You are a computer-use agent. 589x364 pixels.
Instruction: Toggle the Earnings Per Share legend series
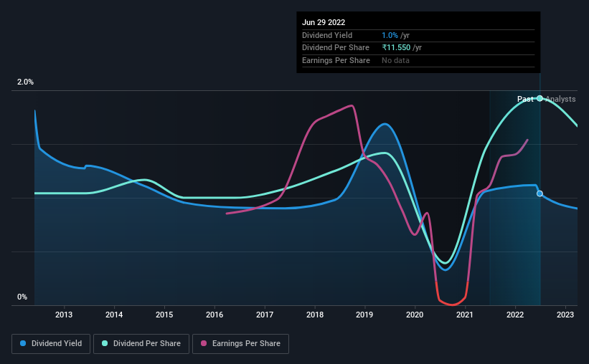tap(240, 343)
